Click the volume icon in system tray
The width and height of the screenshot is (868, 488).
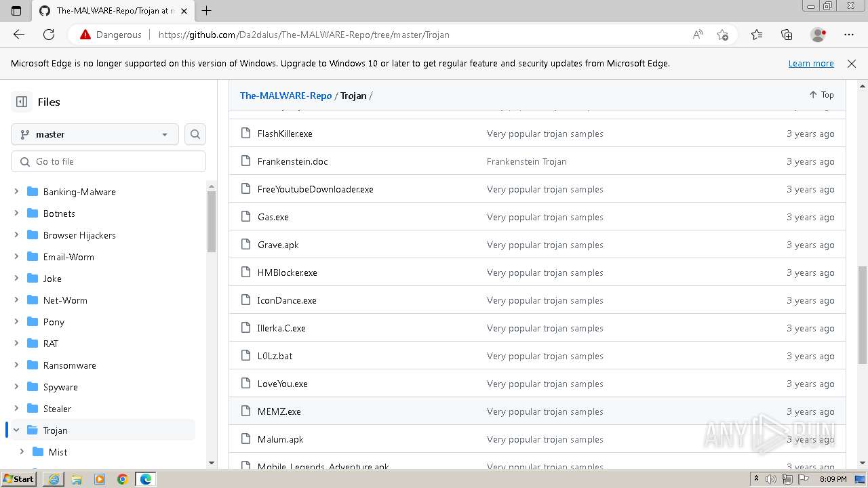[x=771, y=479]
